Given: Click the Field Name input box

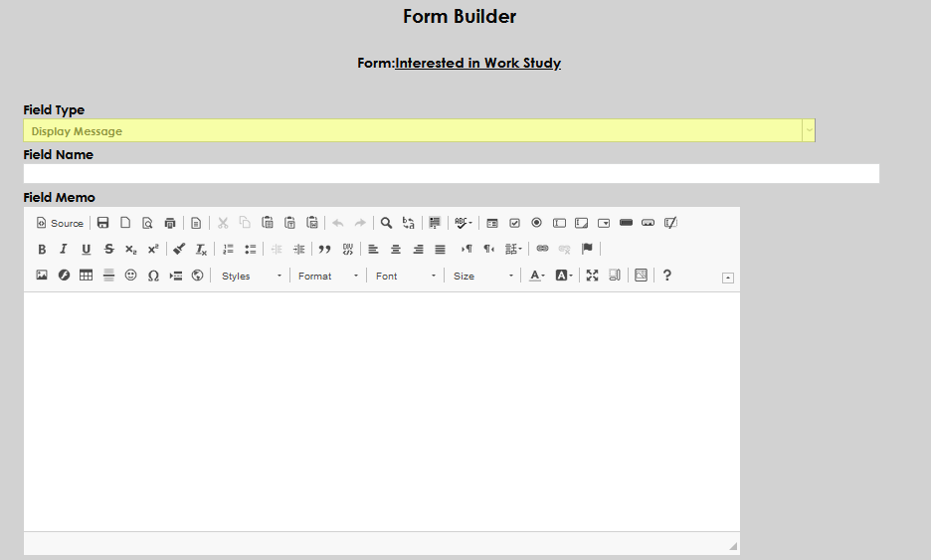Looking at the screenshot, I should tap(452, 173).
